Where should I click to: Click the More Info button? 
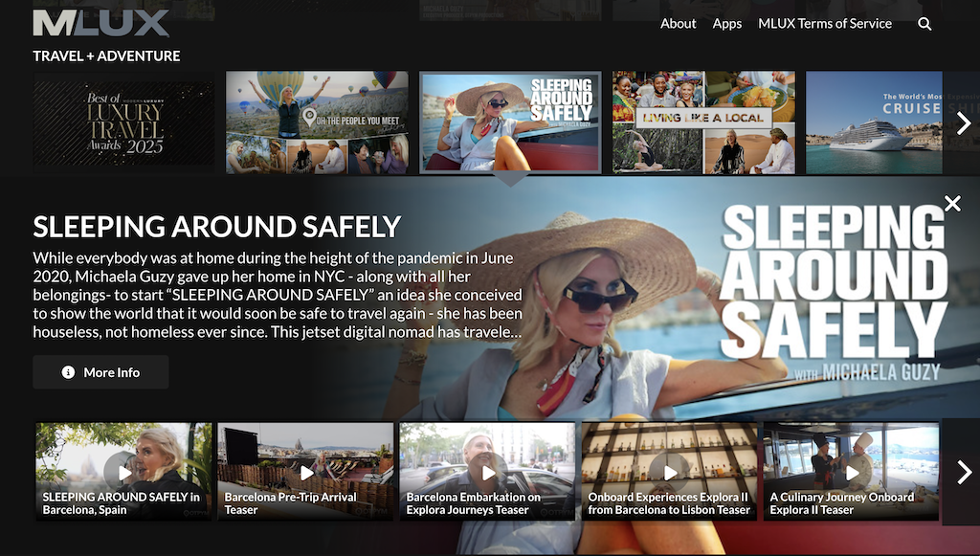click(100, 372)
